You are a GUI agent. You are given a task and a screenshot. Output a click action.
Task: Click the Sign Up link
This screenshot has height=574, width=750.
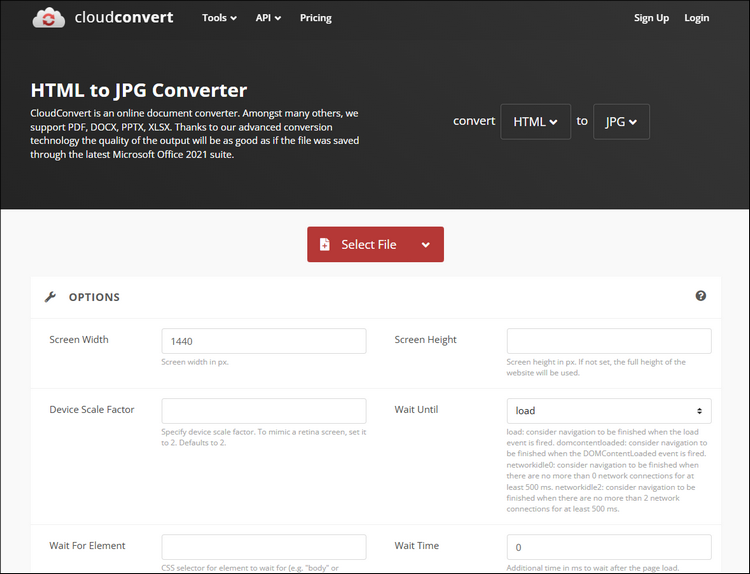[651, 18]
